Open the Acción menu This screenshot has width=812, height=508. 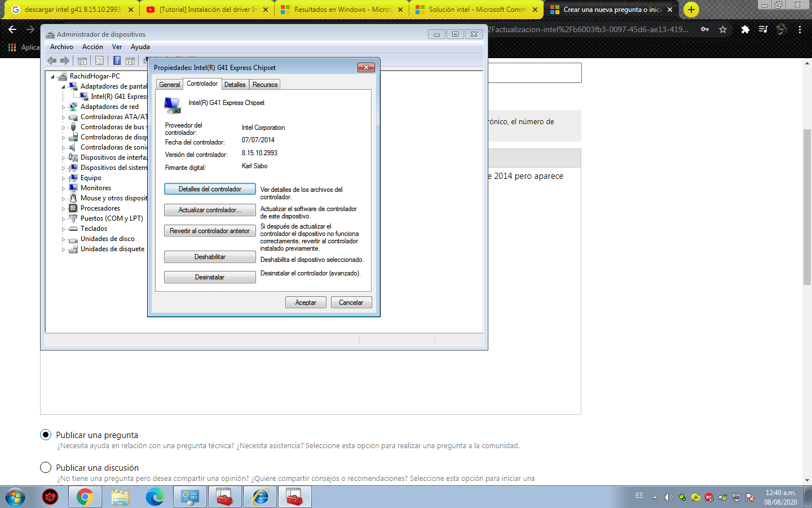[x=92, y=47]
